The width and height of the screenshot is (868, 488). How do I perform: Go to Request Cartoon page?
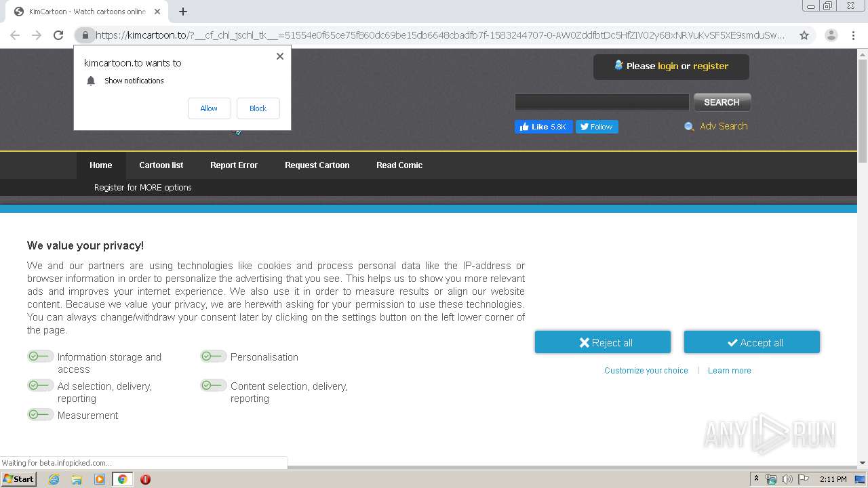point(317,165)
